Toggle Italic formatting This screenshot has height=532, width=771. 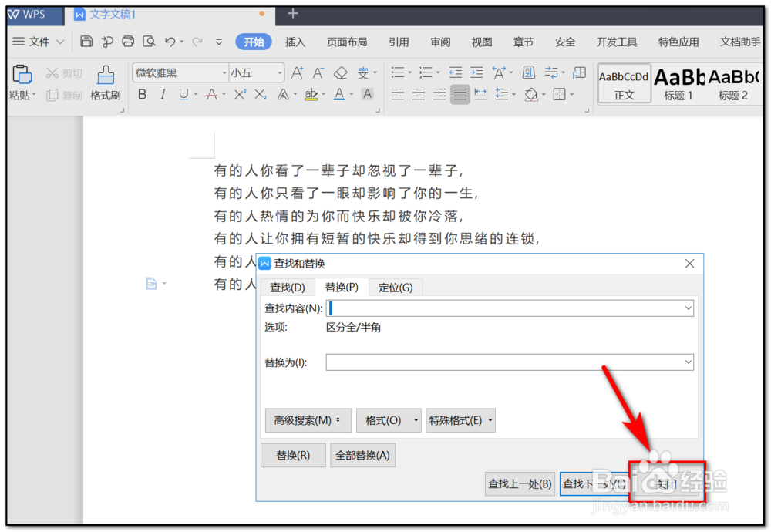(x=163, y=94)
